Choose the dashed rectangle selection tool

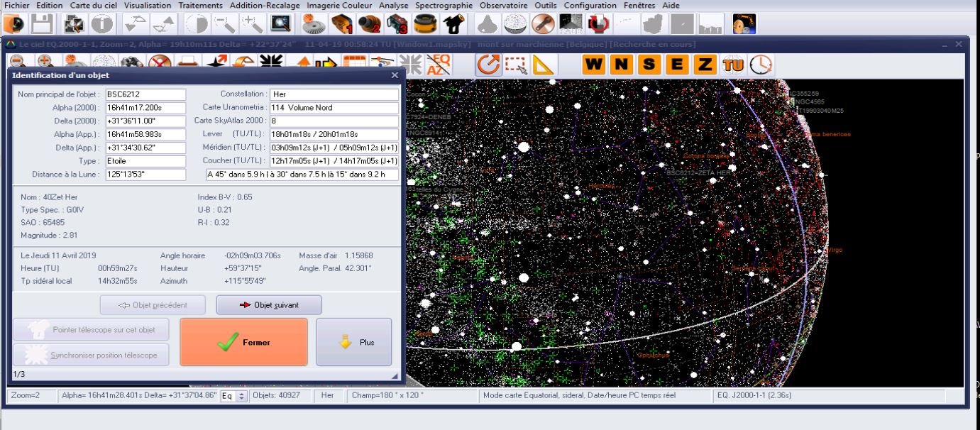point(516,65)
